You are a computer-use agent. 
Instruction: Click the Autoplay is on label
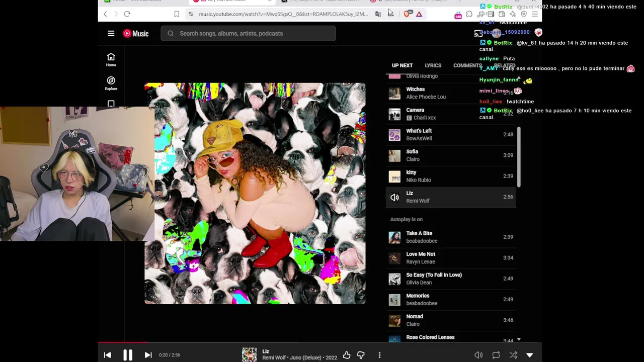(407, 220)
